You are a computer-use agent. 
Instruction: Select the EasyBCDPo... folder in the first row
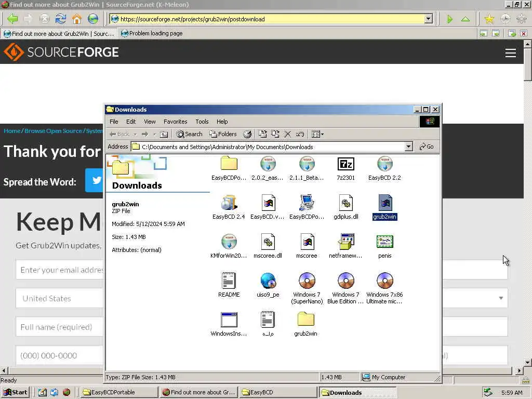[229, 164]
